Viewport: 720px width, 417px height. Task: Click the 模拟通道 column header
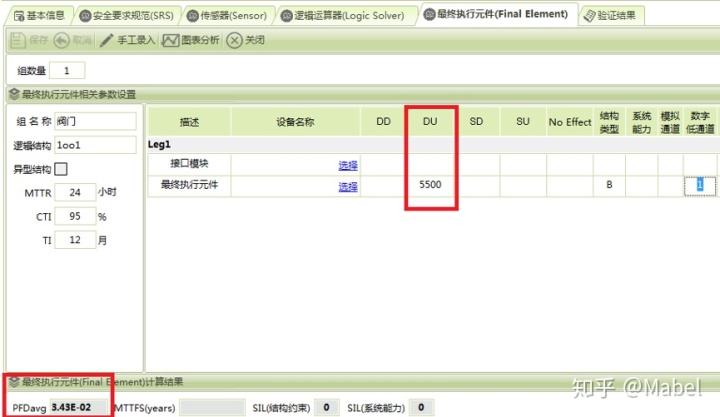[670, 122]
